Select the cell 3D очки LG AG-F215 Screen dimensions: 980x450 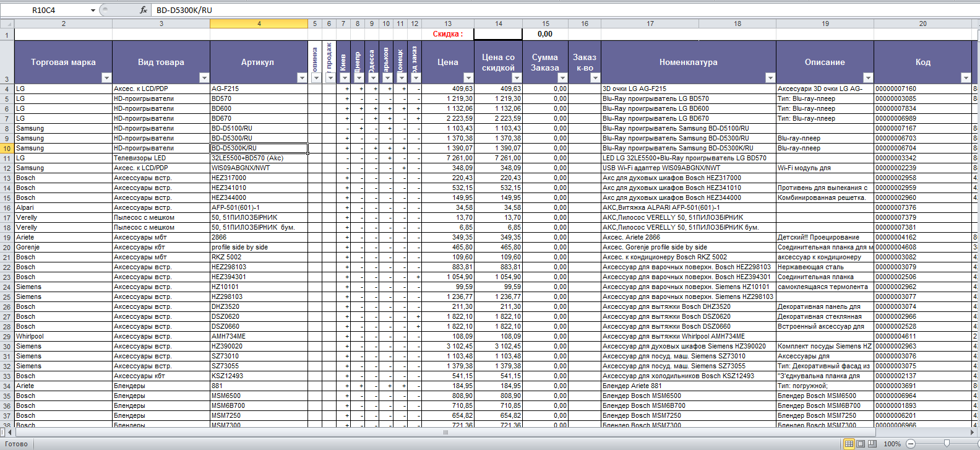click(x=689, y=89)
